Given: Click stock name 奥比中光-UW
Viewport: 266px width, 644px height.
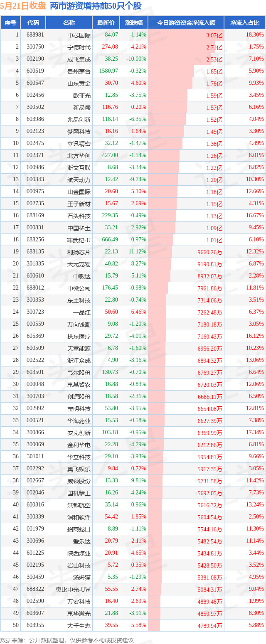Looking at the screenshot, I should (x=73, y=589).
